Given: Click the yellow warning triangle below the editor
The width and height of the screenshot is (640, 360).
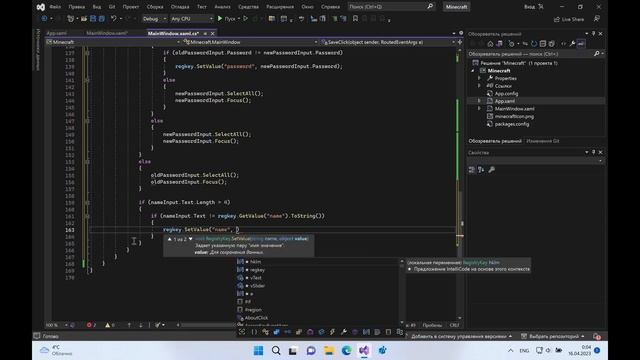Looking at the screenshot, I should tap(108, 325).
